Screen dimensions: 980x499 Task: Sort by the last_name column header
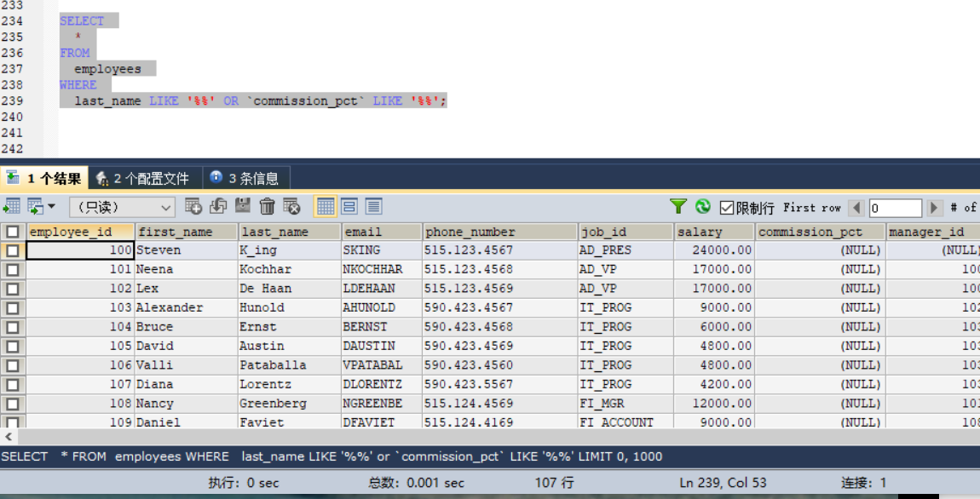point(290,232)
